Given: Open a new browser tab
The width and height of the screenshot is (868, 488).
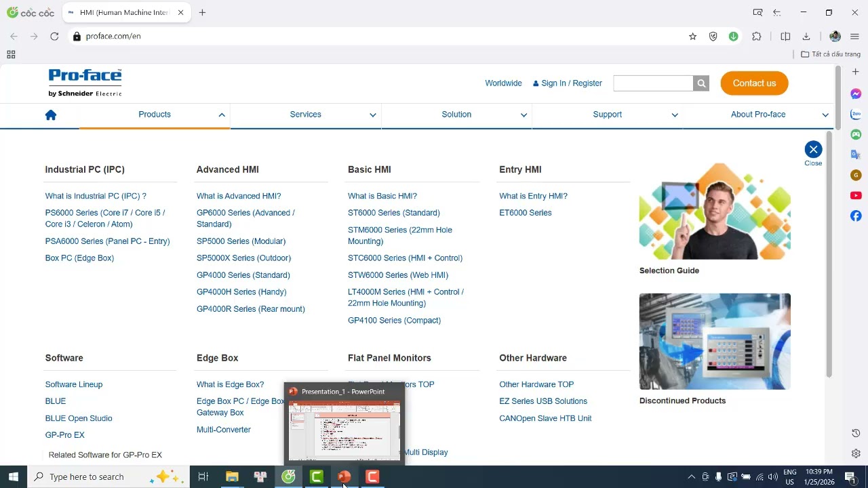Looking at the screenshot, I should coord(202,12).
